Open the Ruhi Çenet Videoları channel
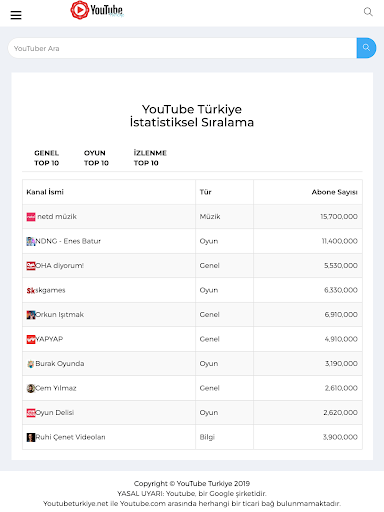Image resolution: width=384 pixels, height=512 pixels. [70, 437]
